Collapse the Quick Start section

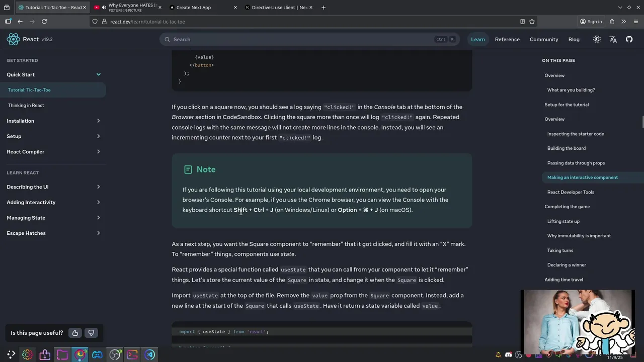[98, 74]
